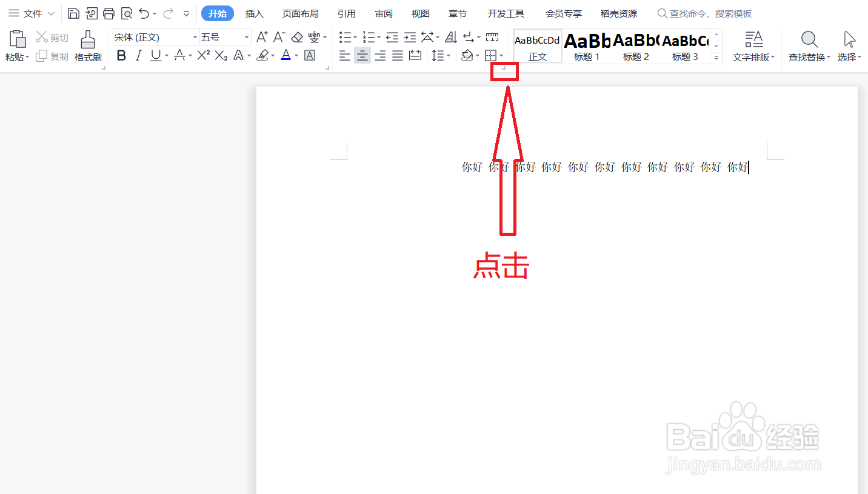Expand the line spacing dropdown

441,56
